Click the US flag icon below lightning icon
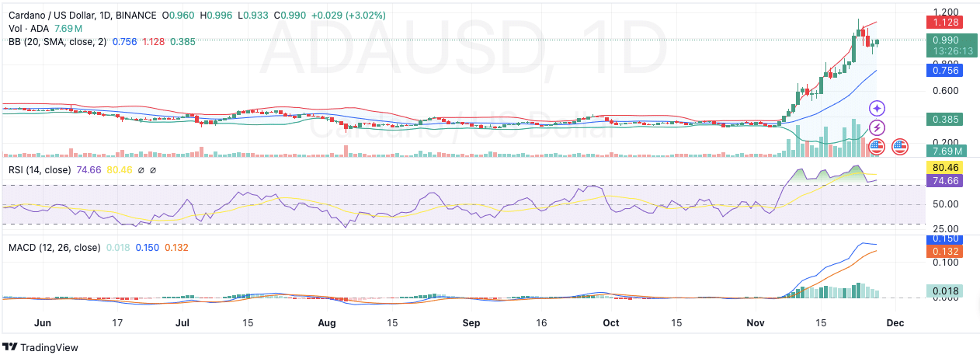 [877, 145]
